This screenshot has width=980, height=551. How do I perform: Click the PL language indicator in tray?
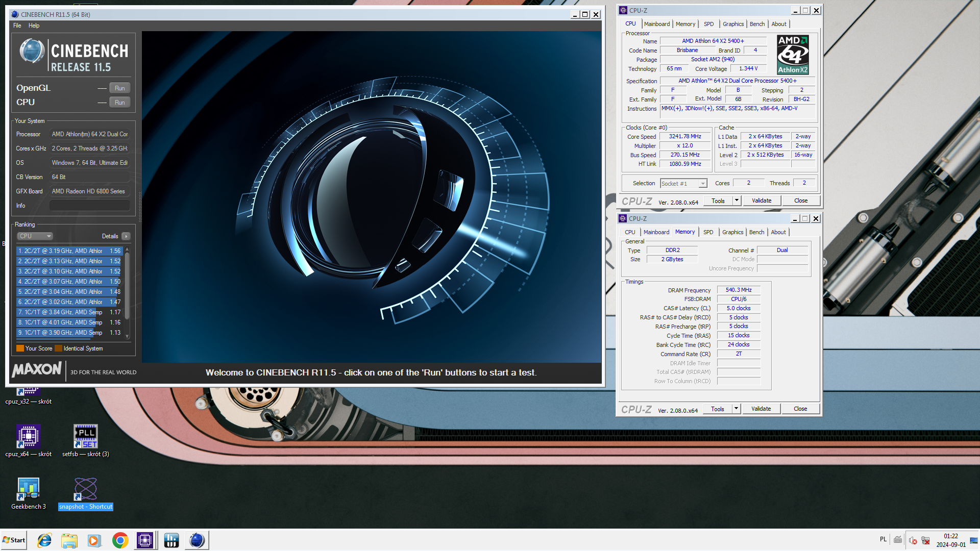pos(883,539)
